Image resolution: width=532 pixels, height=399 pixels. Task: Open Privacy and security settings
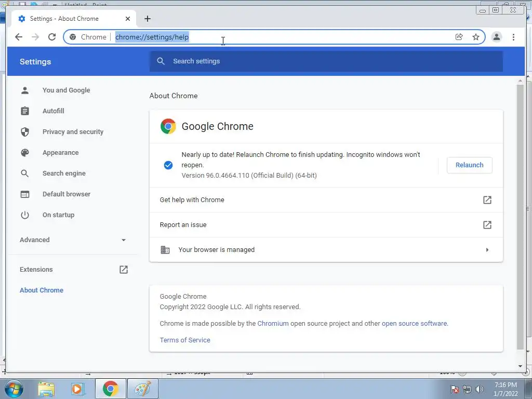coord(73,131)
